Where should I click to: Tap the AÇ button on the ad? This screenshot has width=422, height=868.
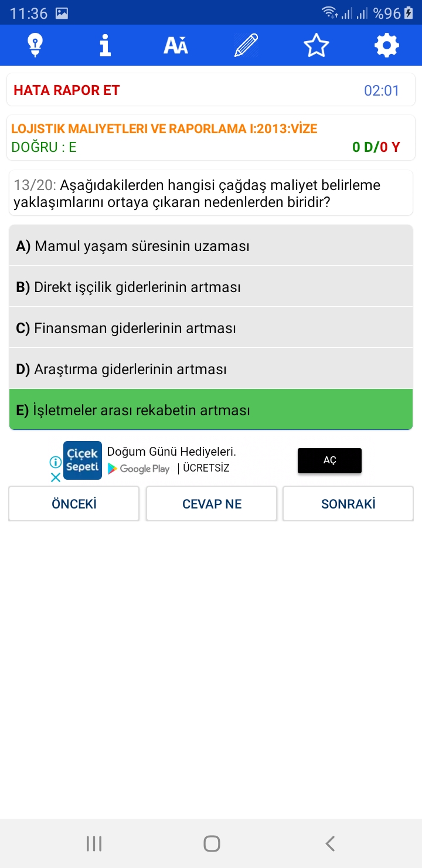[329, 460]
